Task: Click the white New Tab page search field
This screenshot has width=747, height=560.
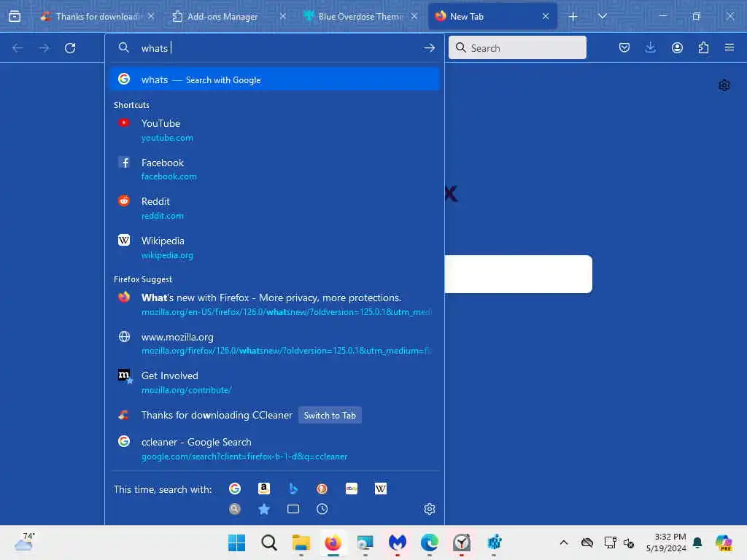Action: [x=519, y=274]
